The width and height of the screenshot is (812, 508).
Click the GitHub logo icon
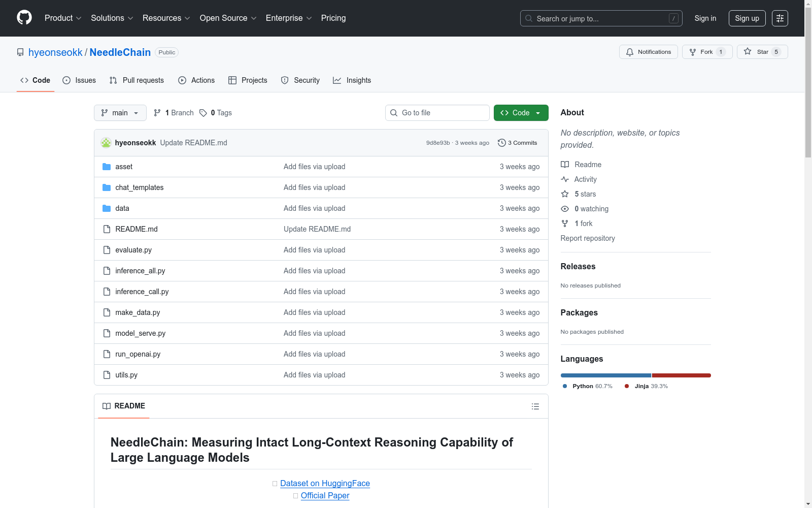pyautogui.click(x=24, y=18)
